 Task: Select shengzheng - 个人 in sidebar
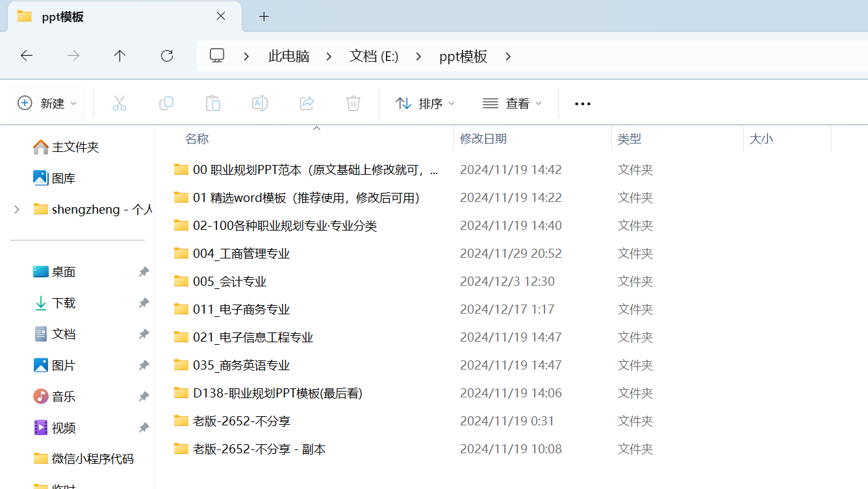[x=92, y=209]
